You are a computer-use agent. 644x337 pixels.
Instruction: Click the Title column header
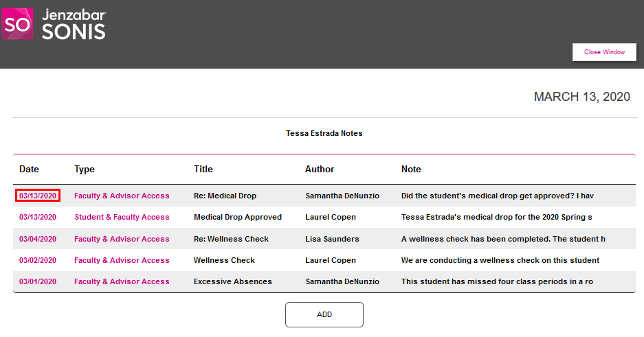coord(203,169)
